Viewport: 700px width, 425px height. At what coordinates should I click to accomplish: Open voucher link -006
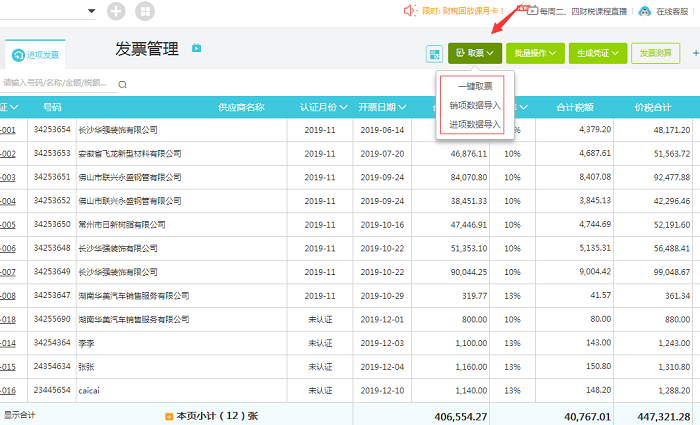click(8, 249)
